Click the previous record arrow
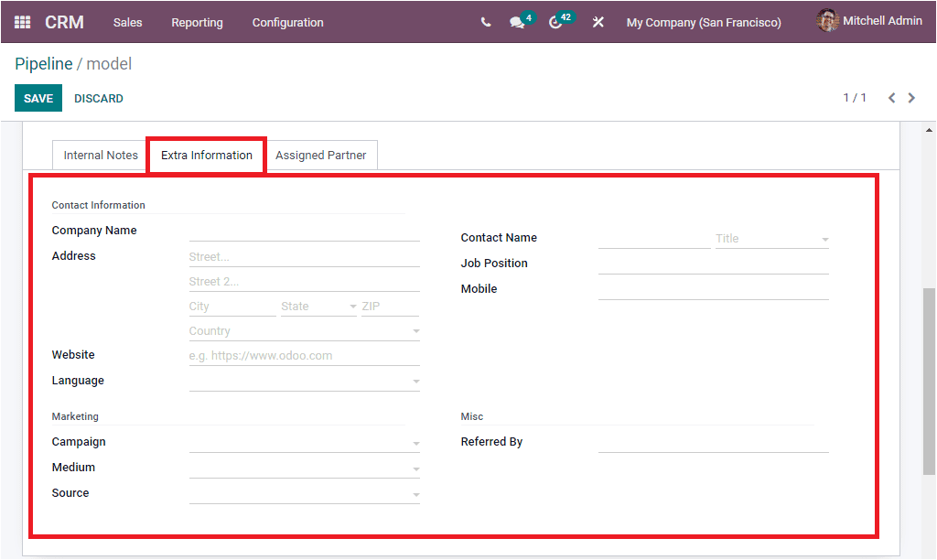Screen dimensions: 937x560 (x=891, y=97)
